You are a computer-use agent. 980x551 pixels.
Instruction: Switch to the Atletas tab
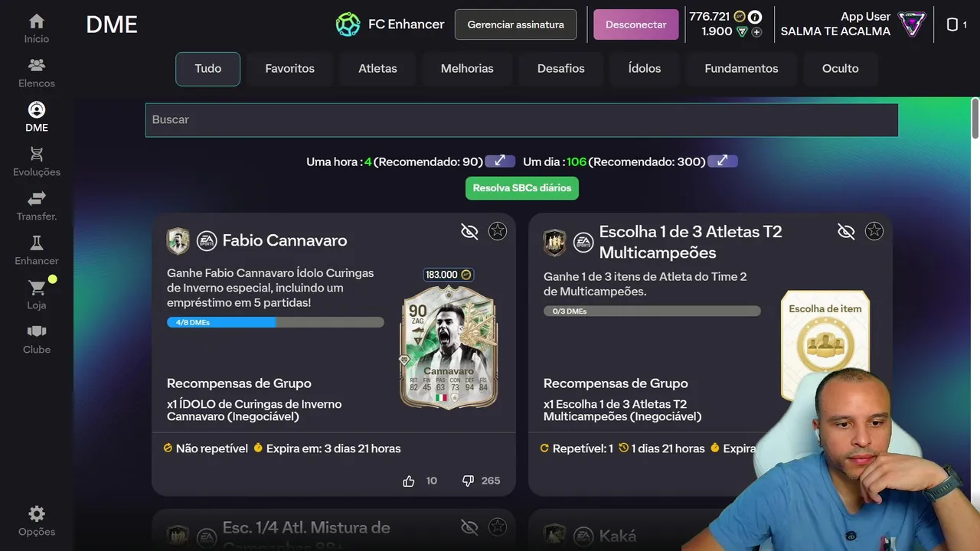pos(377,69)
